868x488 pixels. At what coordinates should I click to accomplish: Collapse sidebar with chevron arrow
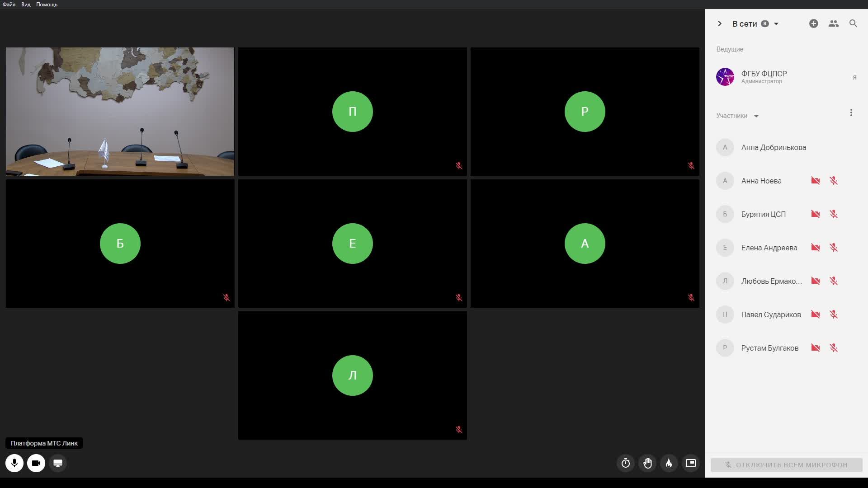[x=720, y=23]
